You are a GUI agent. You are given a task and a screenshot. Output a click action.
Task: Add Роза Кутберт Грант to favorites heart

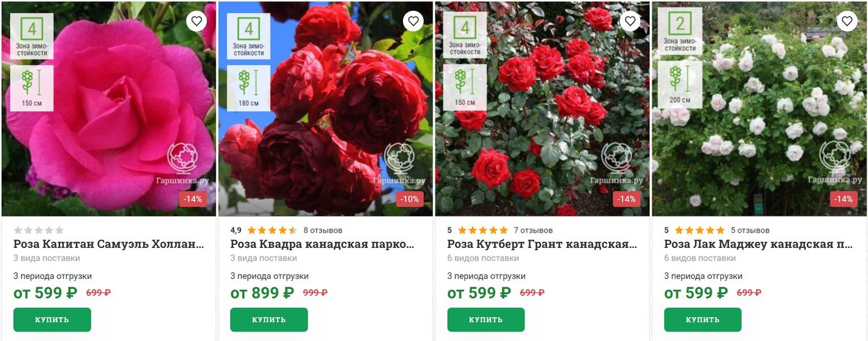click(x=630, y=21)
